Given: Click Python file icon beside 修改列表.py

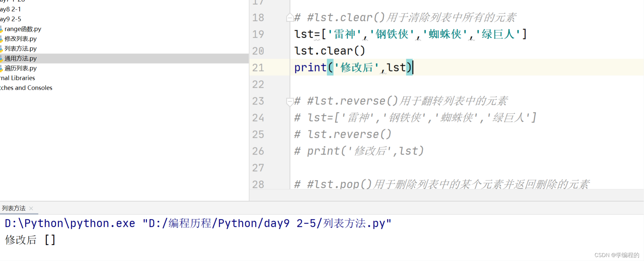Looking at the screenshot, I should coord(1,39).
